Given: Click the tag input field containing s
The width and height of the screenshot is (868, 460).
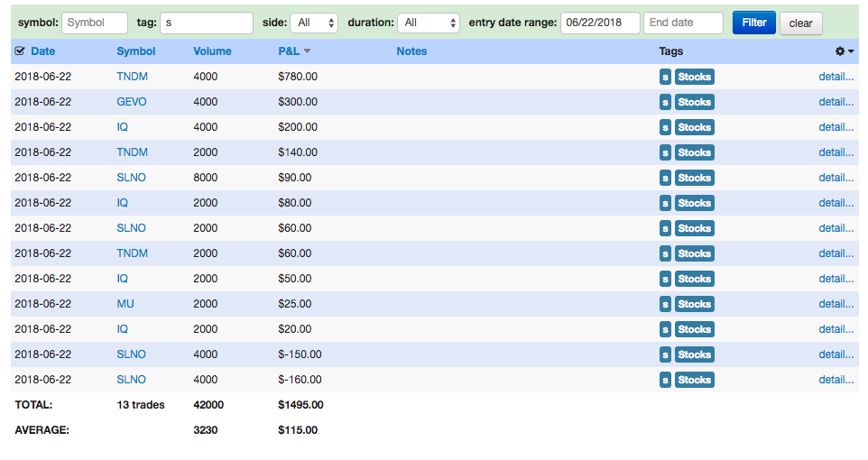Looking at the screenshot, I should tap(207, 23).
